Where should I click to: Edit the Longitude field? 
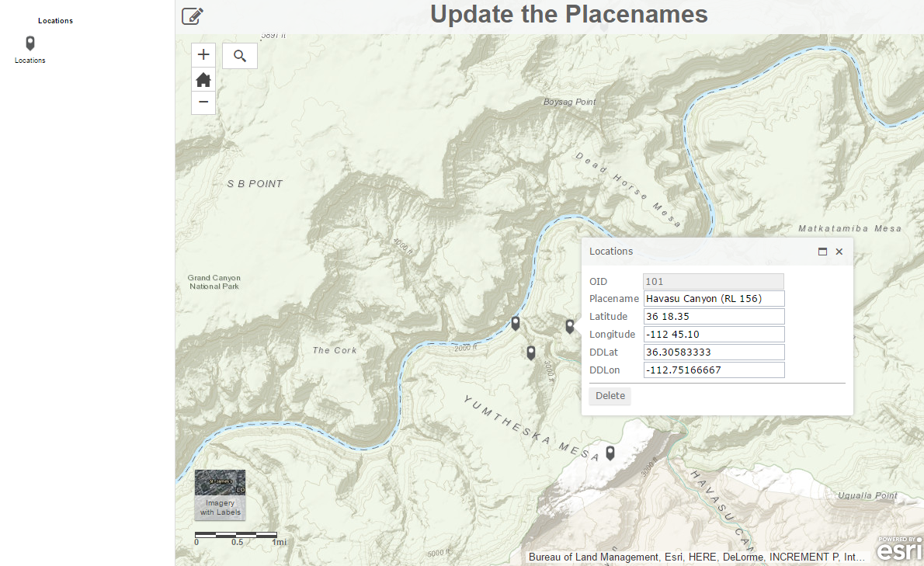point(714,334)
